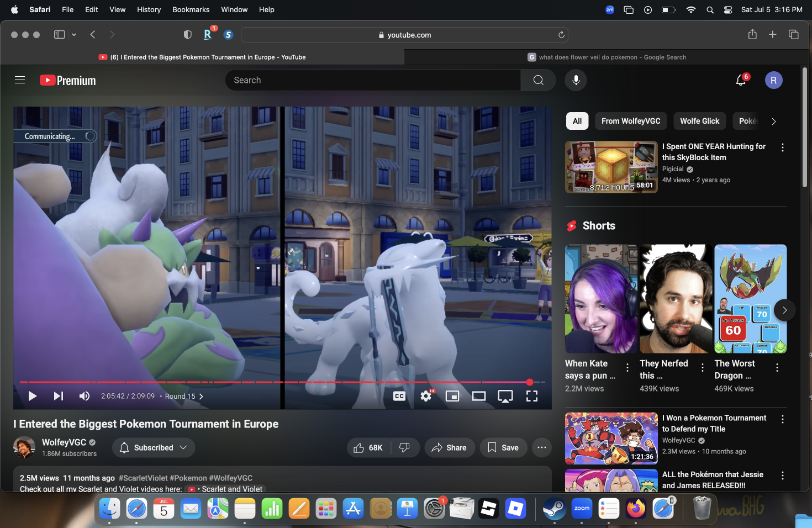Focus the YouTube search field
Image resolution: width=812 pixels, height=528 pixels.
click(x=373, y=80)
